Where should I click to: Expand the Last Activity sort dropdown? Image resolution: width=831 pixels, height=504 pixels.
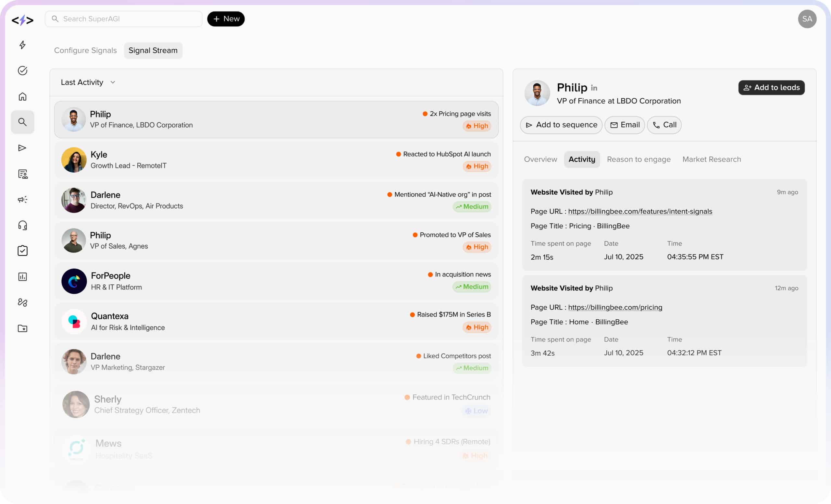point(88,82)
